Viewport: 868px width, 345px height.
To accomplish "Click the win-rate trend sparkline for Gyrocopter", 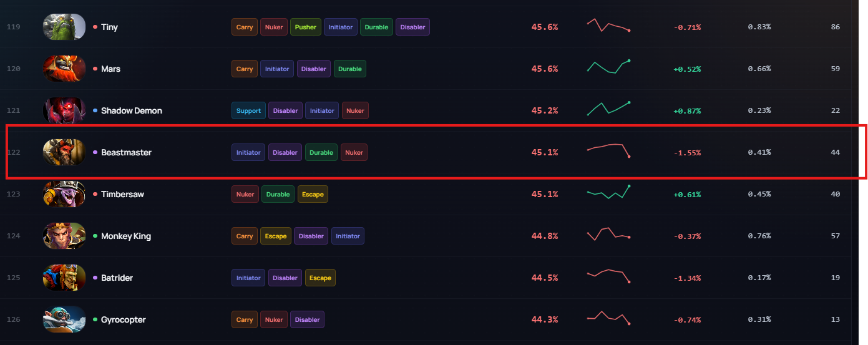I will coord(608,318).
